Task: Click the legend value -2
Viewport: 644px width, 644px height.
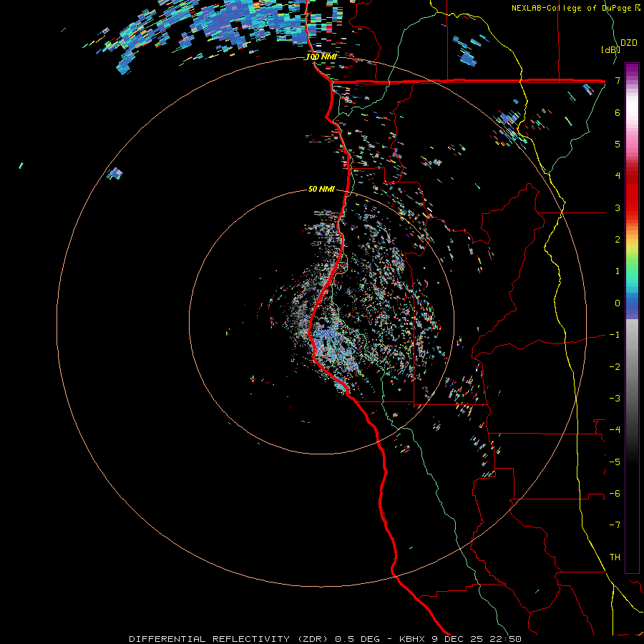Action: [x=615, y=366]
